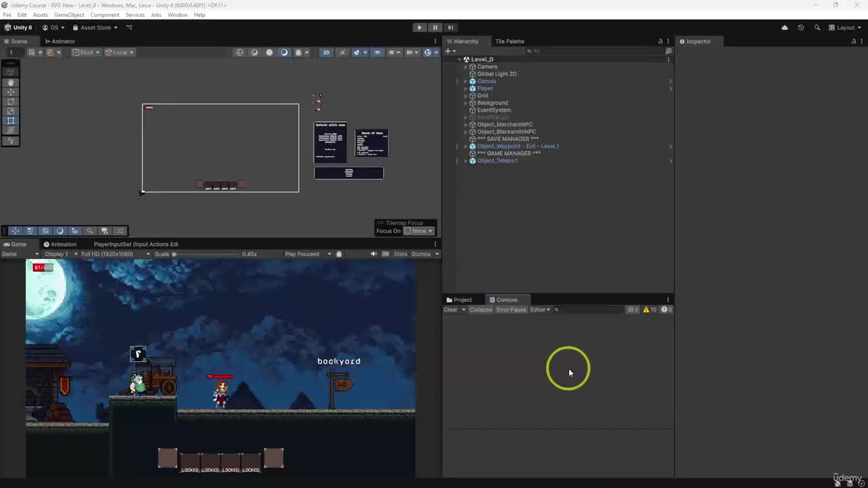Screen dimensions: 868x488
Task: Select the Rect tool in Scene tools
Action: [11, 120]
